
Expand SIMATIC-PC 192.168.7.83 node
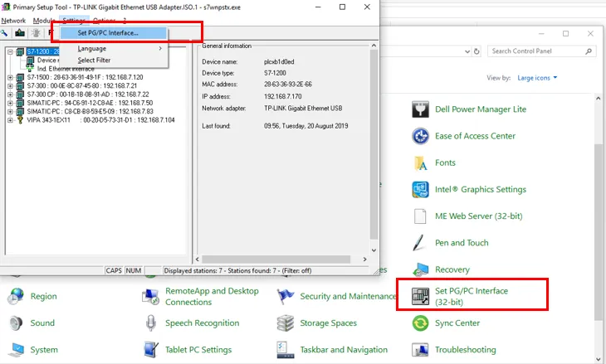[11, 112]
